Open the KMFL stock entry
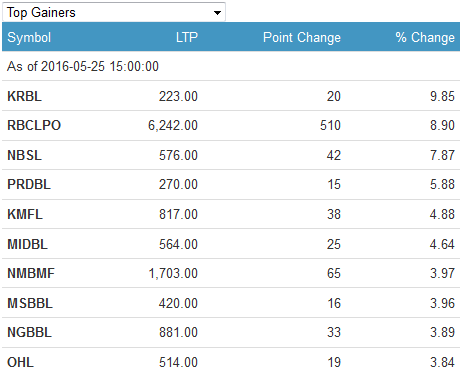 coord(25,214)
